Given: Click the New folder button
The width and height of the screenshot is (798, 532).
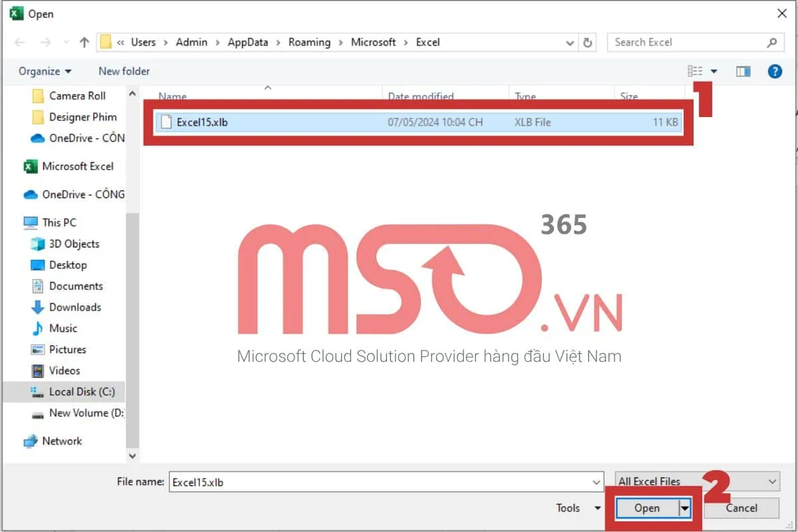Looking at the screenshot, I should tap(124, 71).
